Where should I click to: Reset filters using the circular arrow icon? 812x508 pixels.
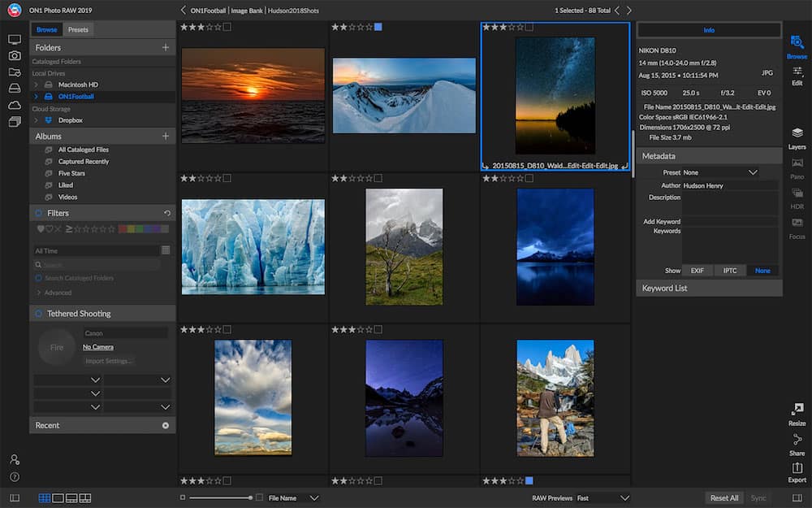(166, 213)
